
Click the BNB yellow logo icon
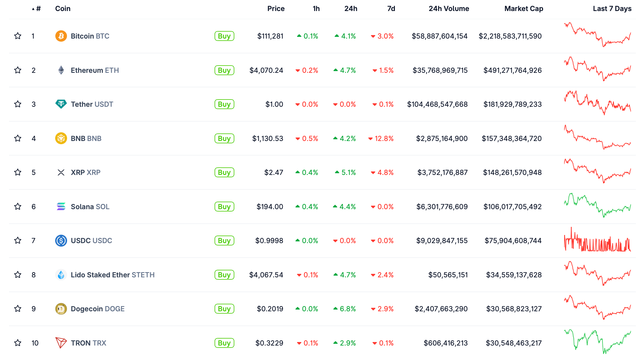pyautogui.click(x=61, y=138)
